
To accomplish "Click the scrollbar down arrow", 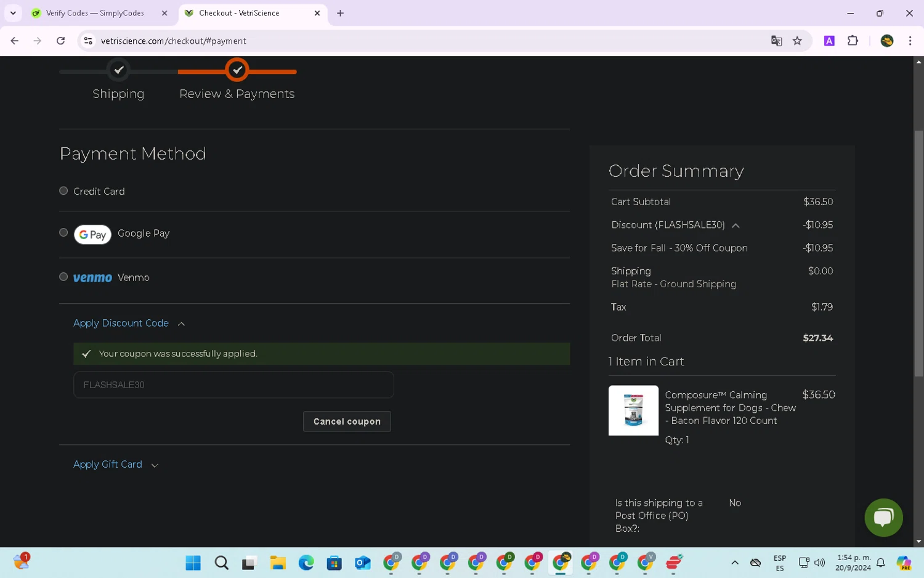I will point(918,542).
